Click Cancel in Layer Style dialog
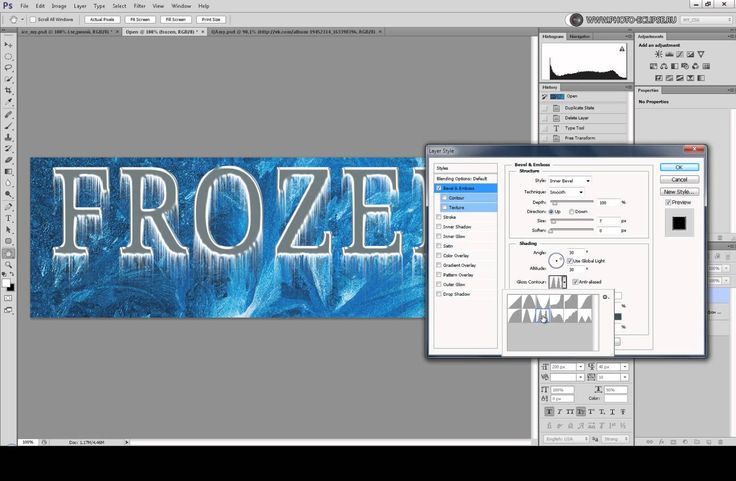 pos(679,179)
